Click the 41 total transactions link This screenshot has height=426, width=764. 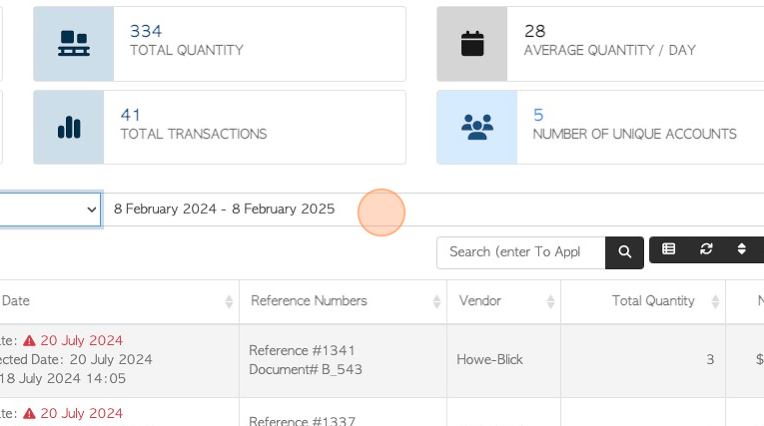click(130, 115)
